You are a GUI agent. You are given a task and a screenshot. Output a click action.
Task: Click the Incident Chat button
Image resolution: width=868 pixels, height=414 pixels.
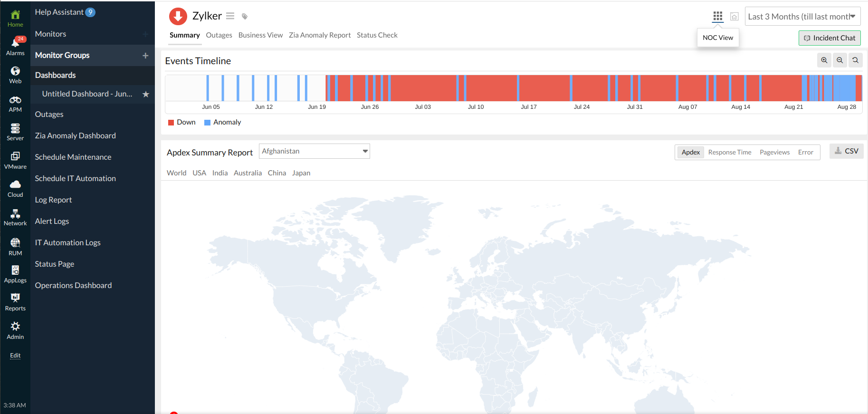pos(829,38)
